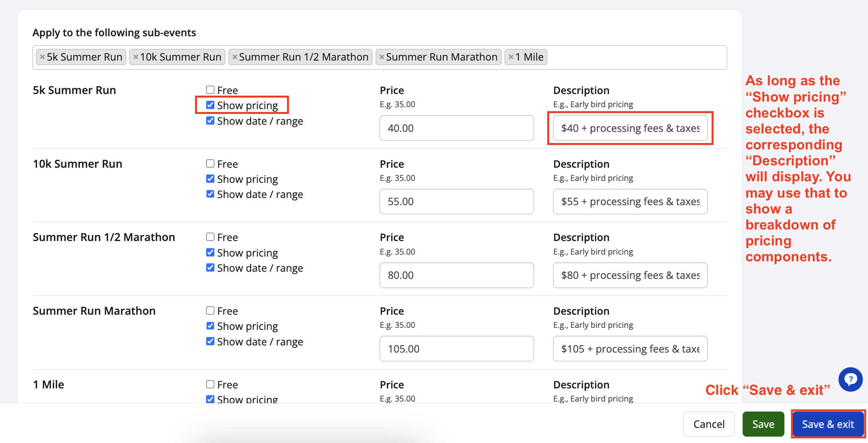Click Save & exit

828,424
